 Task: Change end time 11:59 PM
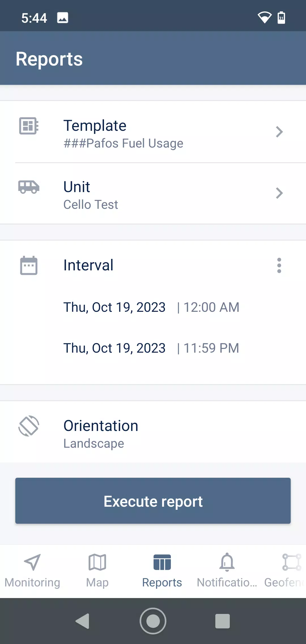click(211, 348)
